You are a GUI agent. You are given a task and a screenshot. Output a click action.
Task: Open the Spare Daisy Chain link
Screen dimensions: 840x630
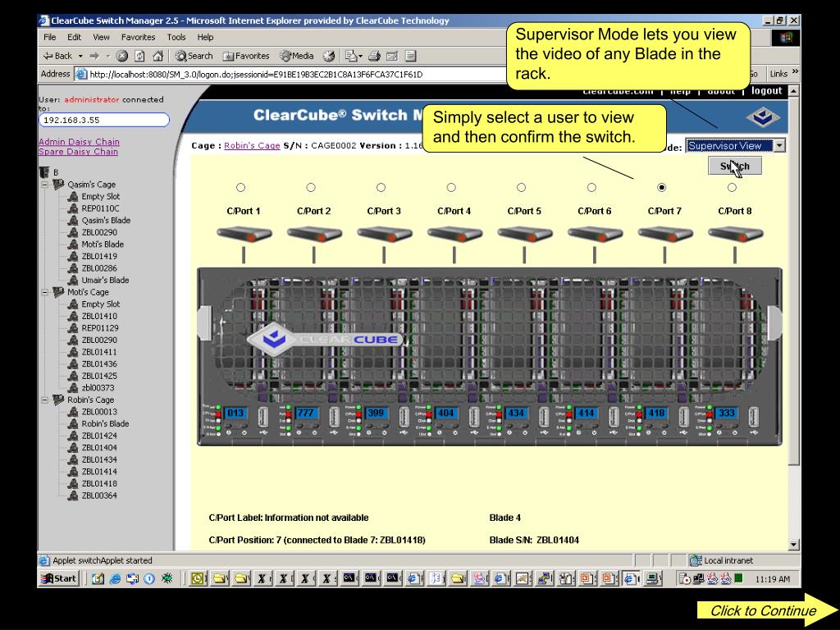pyautogui.click(x=78, y=152)
